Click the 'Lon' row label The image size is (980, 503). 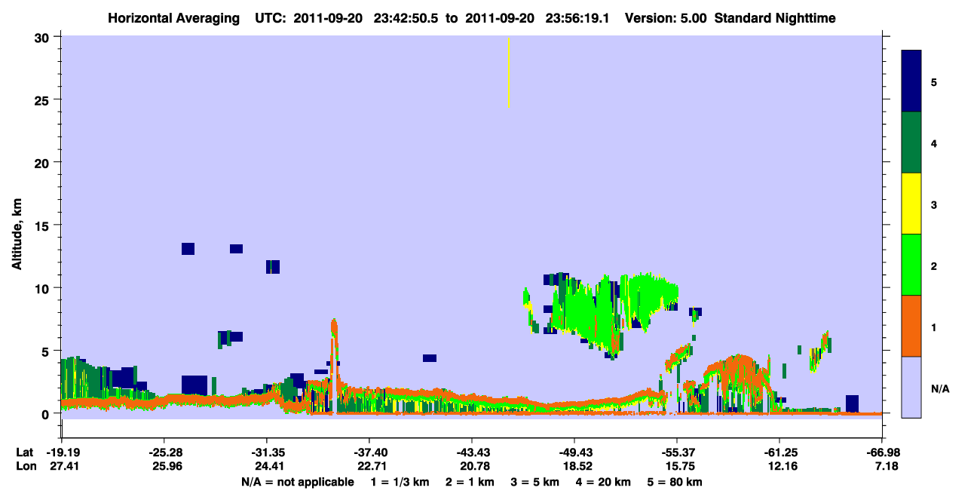coord(25,466)
